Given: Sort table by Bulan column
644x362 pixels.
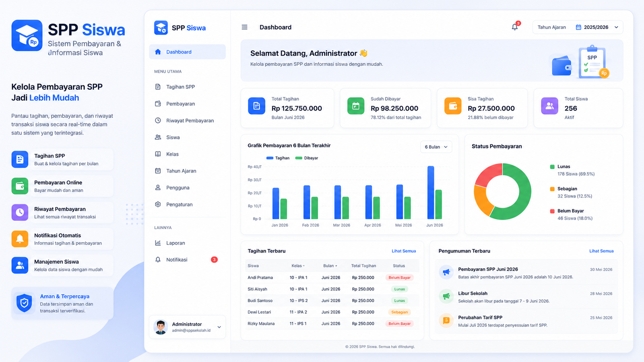Looking at the screenshot, I should tap(330, 266).
